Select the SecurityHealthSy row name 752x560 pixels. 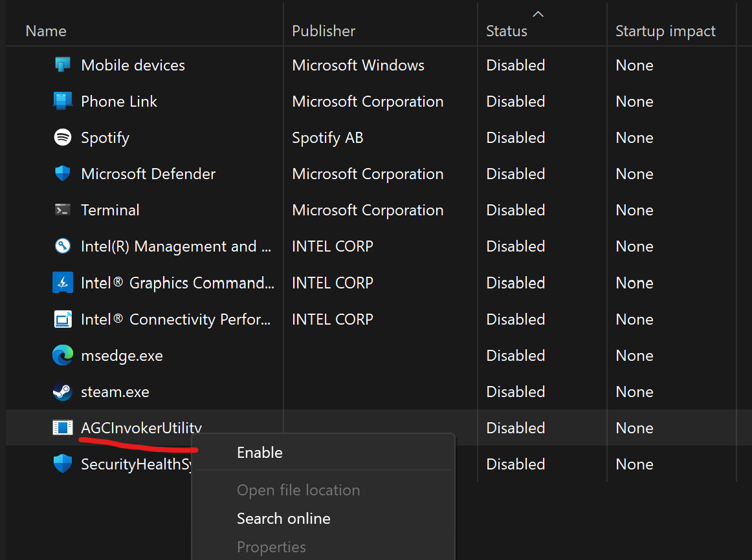(137, 464)
